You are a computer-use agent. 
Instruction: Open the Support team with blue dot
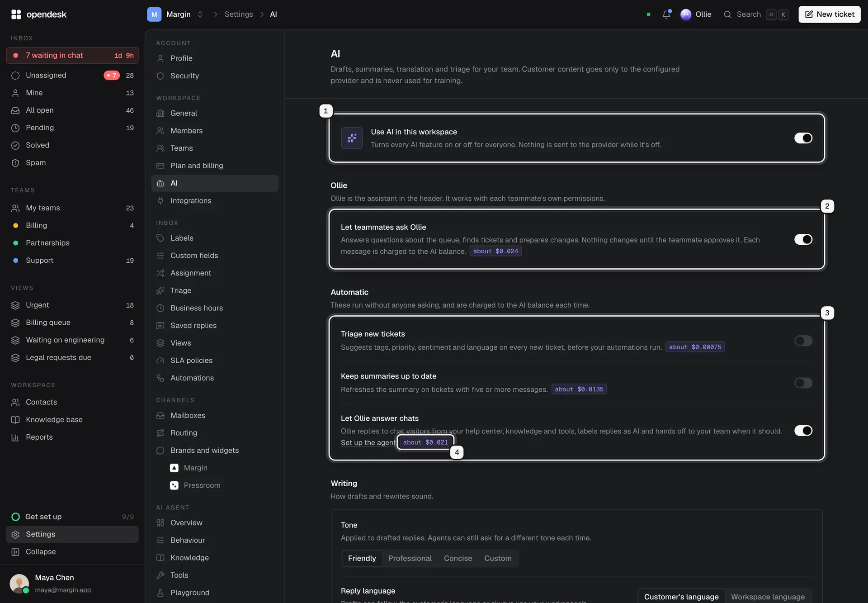tap(72, 261)
